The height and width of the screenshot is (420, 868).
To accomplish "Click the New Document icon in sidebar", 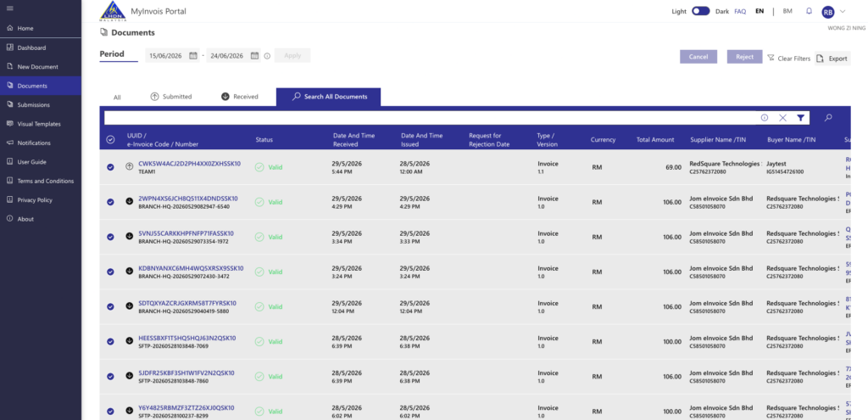I will [x=10, y=66].
